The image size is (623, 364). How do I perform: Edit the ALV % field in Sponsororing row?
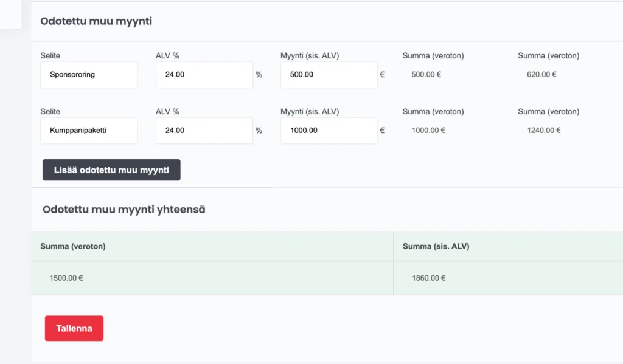[x=204, y=75]
